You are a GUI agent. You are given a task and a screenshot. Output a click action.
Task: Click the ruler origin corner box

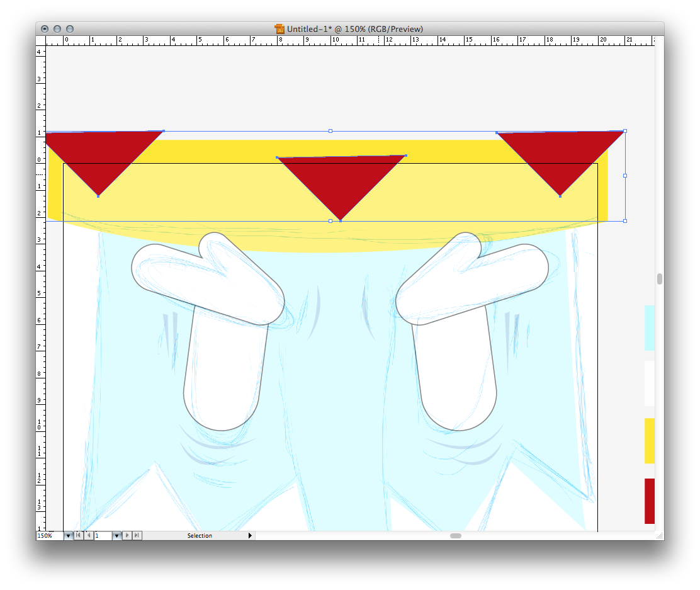41,40
